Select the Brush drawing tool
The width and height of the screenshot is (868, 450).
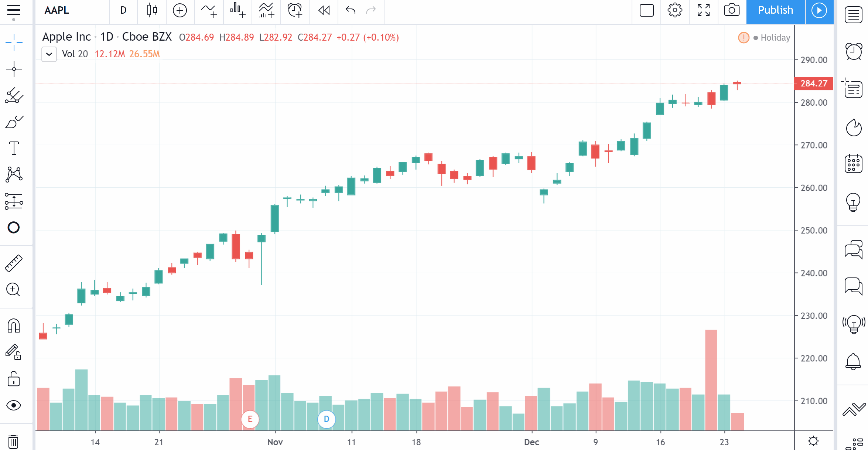point(14,122)
